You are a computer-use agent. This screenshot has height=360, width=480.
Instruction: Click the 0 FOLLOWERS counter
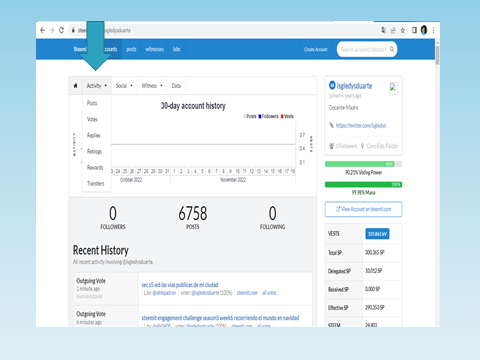pos(113,217)
